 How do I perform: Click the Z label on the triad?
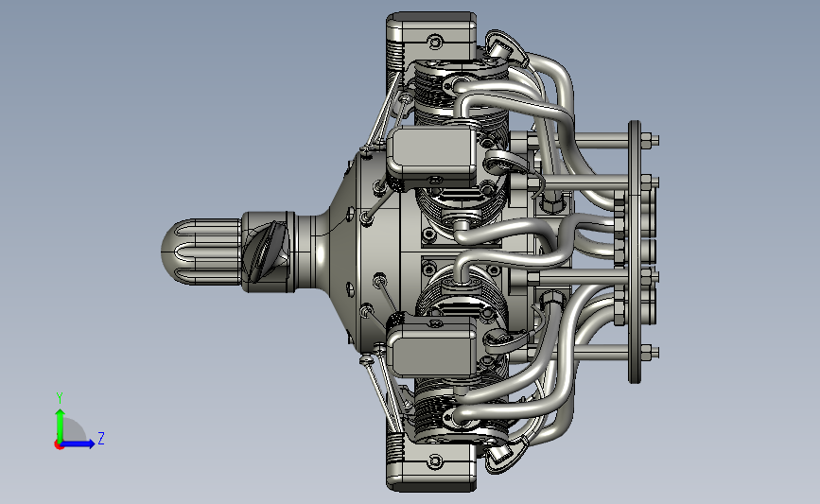101,438
